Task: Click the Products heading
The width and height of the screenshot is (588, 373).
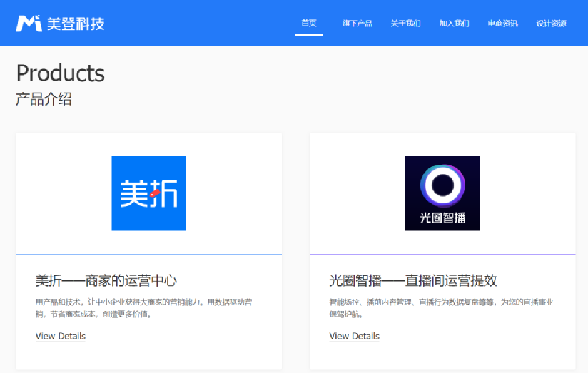Action: coord(60,73)
